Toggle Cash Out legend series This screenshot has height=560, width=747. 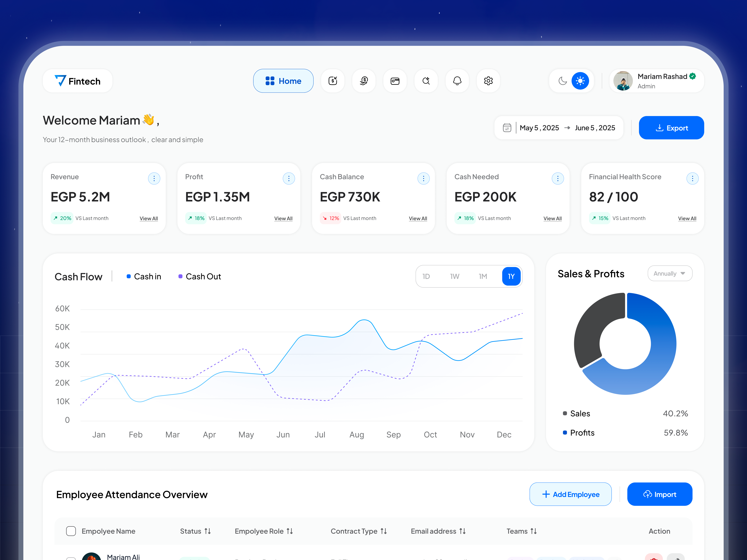(x=200, y=276)
